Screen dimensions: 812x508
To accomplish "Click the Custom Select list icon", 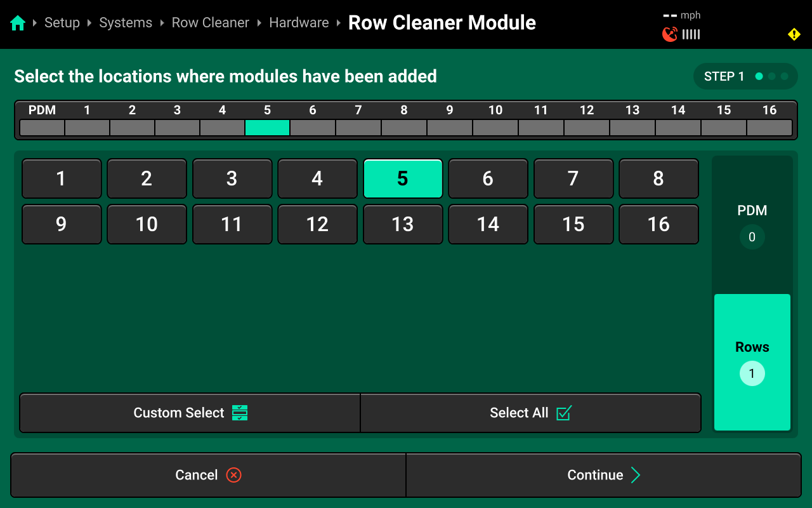I will click(240, 413).
